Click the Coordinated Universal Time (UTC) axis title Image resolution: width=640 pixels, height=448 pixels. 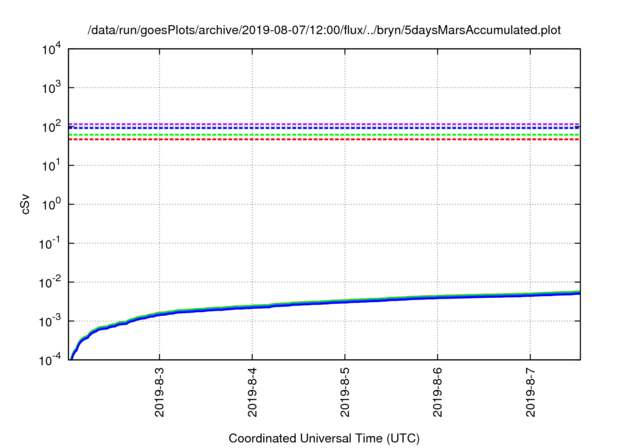(324, 439)
